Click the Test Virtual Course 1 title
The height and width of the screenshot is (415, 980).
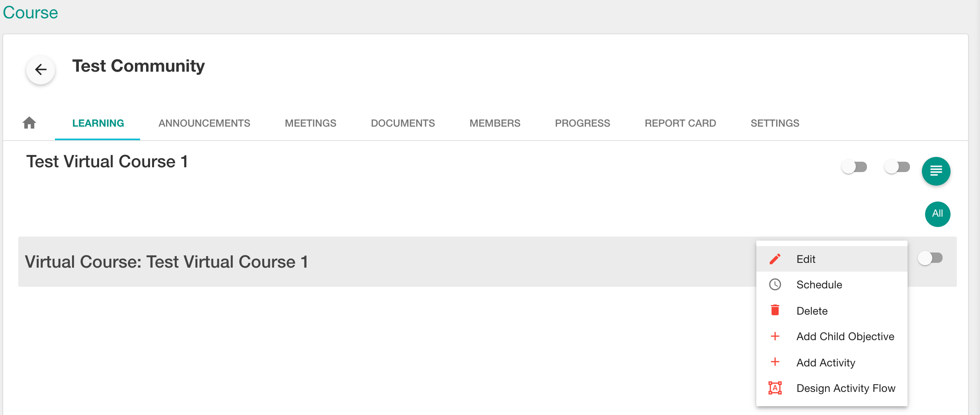[x=107, y=161]
